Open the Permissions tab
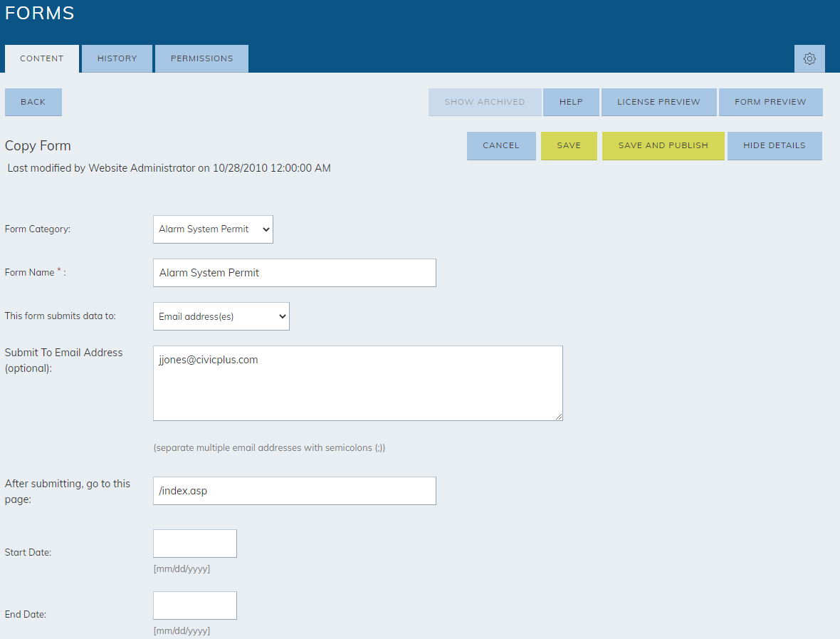 [201, 58]
